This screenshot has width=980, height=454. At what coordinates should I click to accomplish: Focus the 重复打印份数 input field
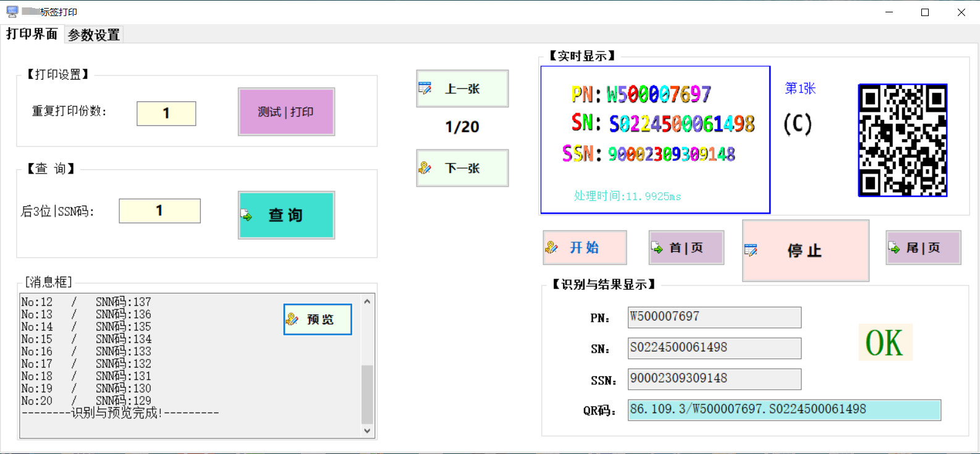(166, 114)
